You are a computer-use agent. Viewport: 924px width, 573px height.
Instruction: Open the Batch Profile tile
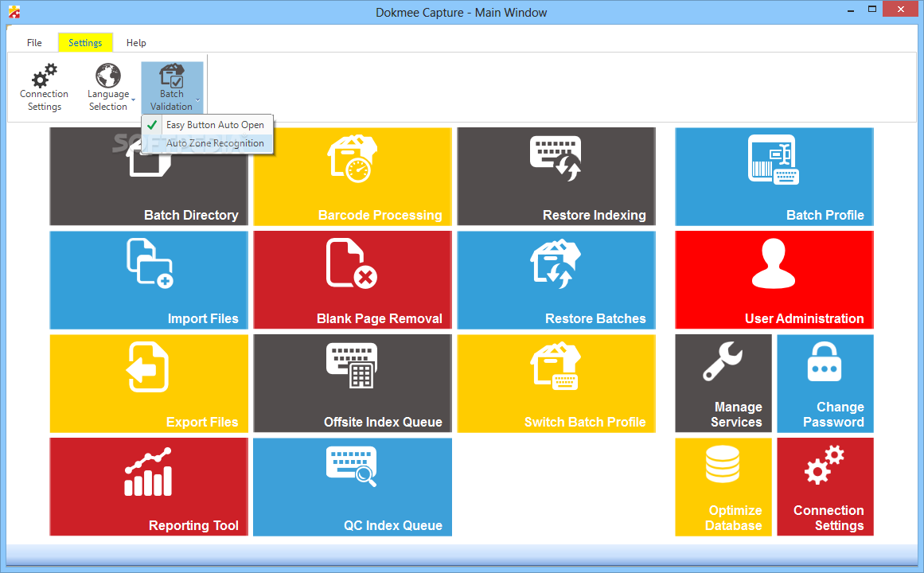click(774, 176)
